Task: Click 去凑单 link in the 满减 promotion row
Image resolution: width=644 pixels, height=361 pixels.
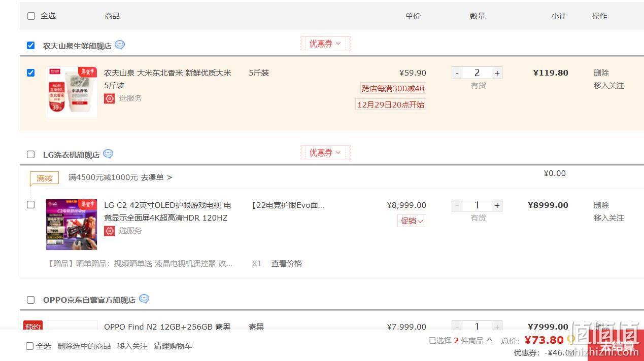Action: point(156,177)
